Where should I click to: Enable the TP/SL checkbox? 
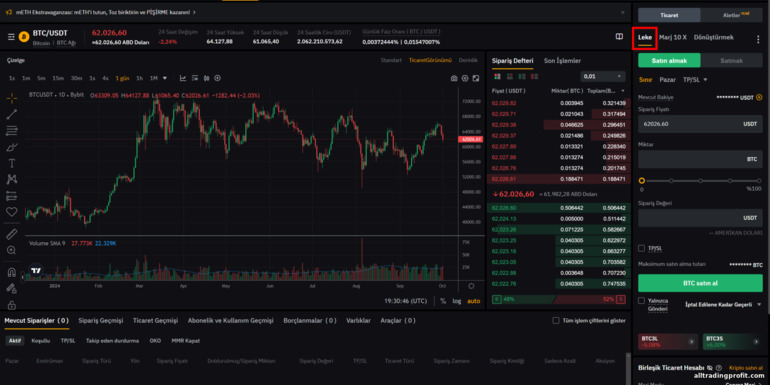[x=641, y=248]
